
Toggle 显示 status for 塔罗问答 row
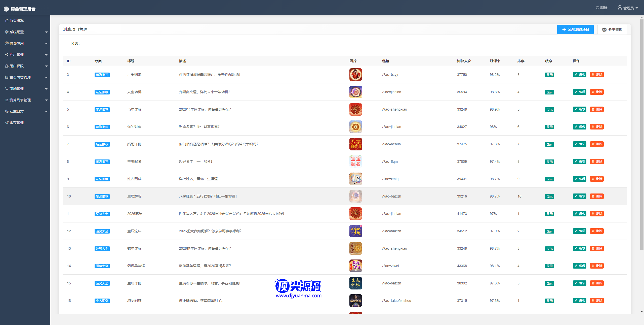point(549,301)
